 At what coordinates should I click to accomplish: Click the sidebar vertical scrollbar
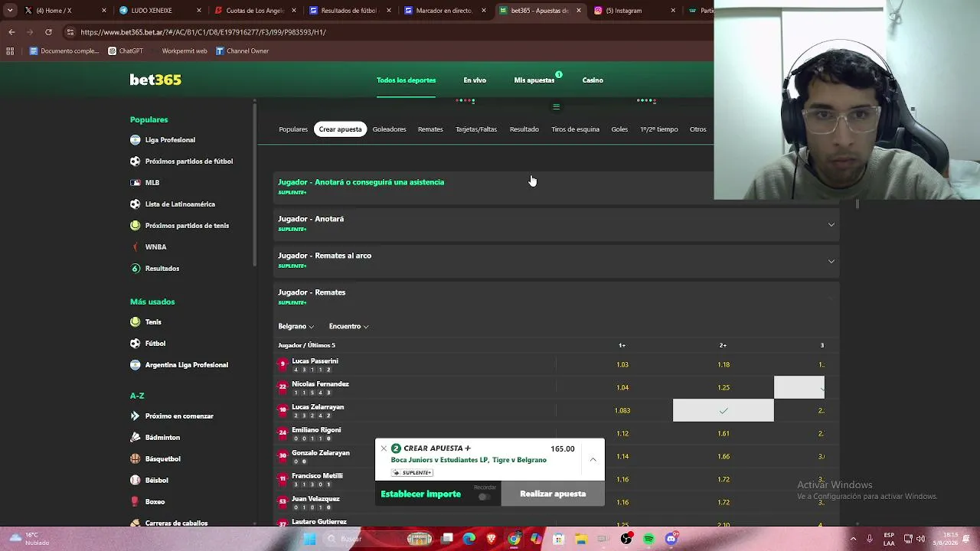[255, 184]
